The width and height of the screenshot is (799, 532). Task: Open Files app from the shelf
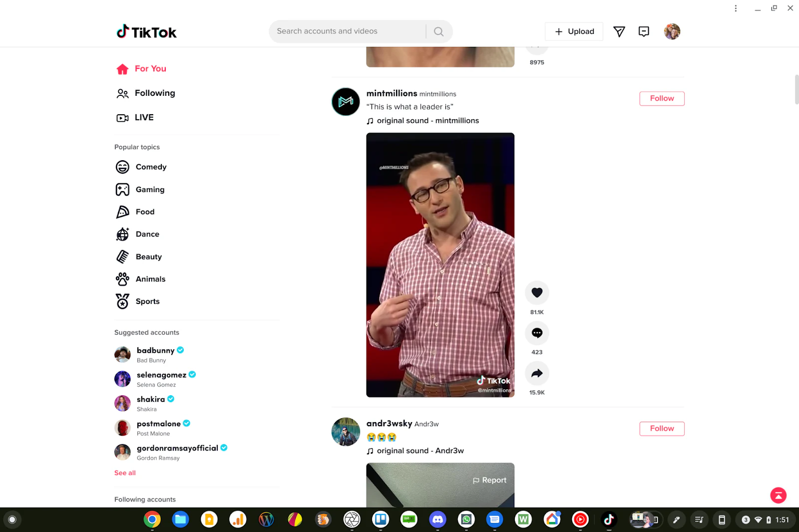[180, 520]
